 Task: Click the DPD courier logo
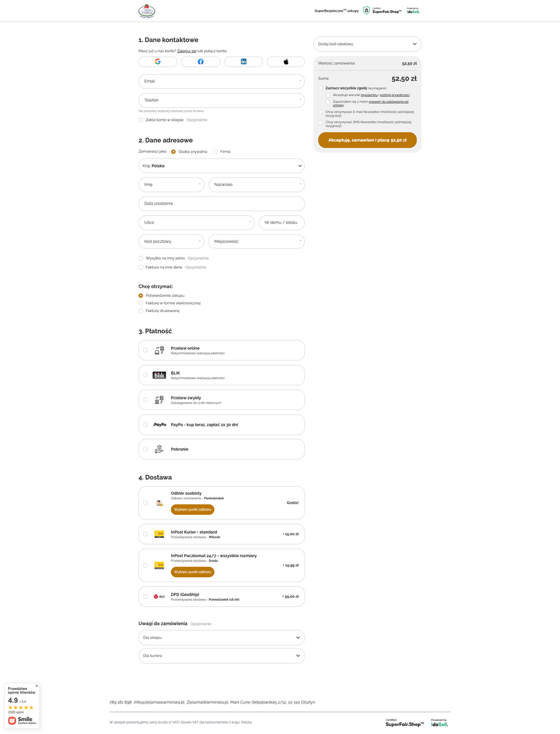[159, 596]
